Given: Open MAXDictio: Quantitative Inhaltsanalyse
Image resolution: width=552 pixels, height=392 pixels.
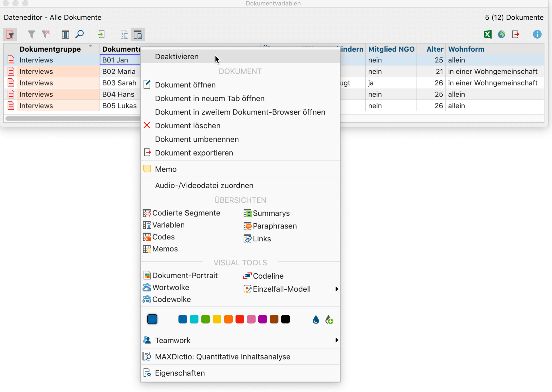Looking at the screenshot, I should [240, 356].
